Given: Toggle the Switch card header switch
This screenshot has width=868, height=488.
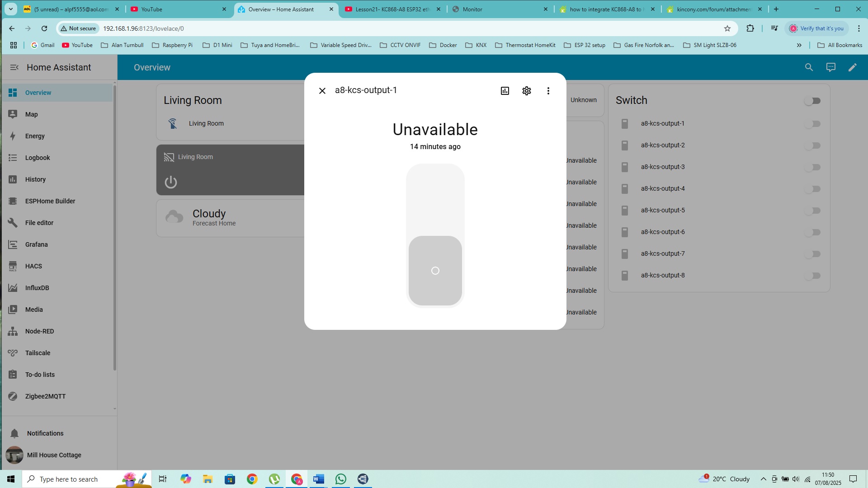Looking at the screenshot, I should pyautogui.click(x=812, y=101).
